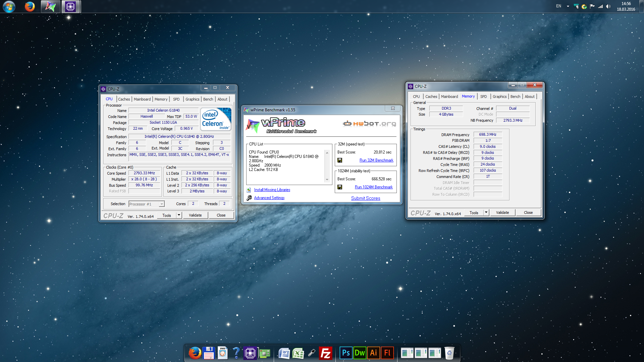Show hidden tray icons using the arrow

coord(568,6)
